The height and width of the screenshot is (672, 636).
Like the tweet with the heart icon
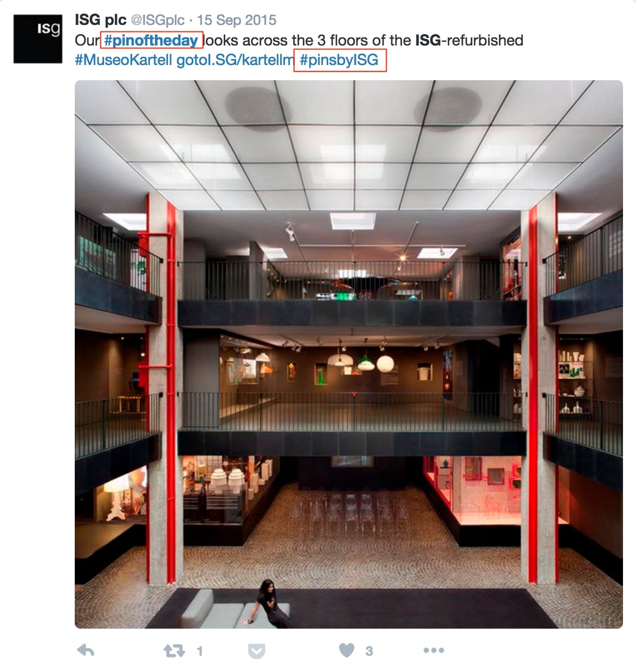[347, 650]
